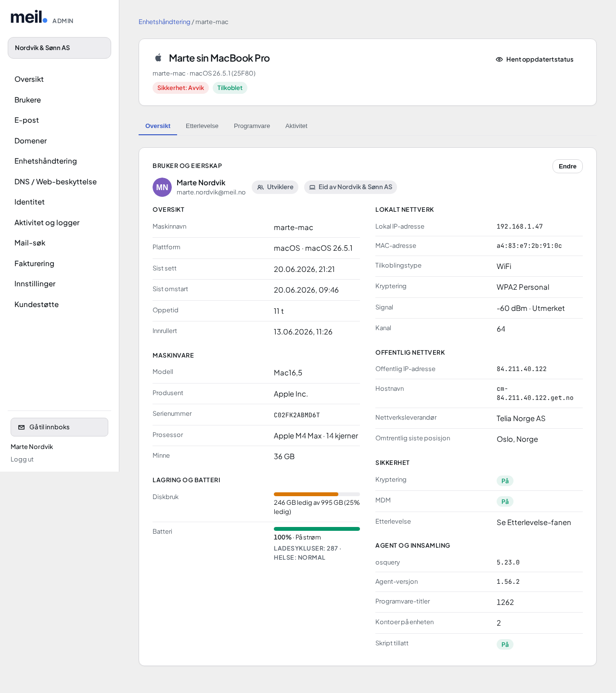Go to Mail-søk

pyautogui.click(x=59, y=243)
